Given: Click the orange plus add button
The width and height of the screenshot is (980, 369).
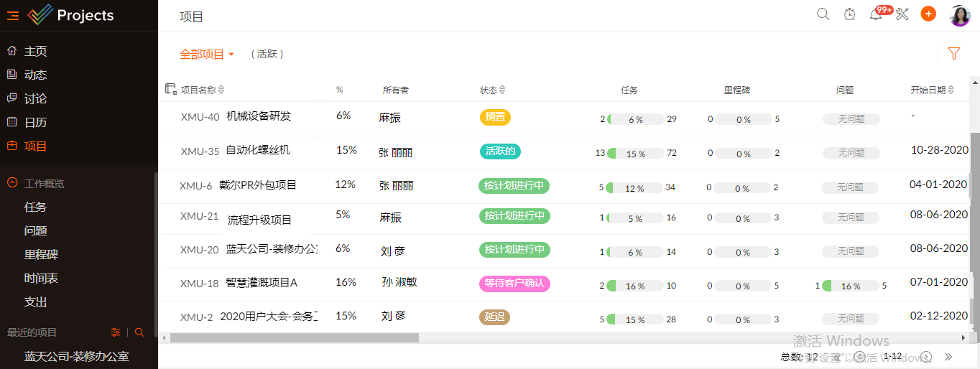Looking at the screenshot, I should click(928, 14).
